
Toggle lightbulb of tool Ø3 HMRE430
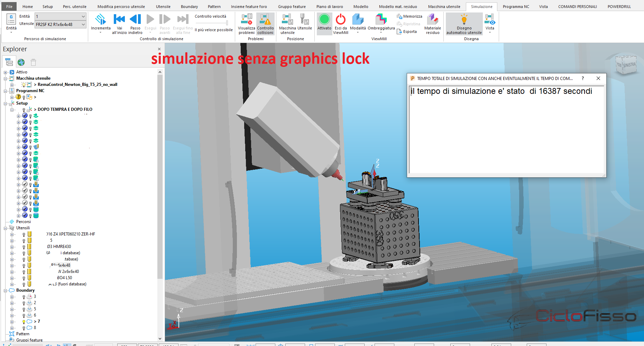point(24,247)
